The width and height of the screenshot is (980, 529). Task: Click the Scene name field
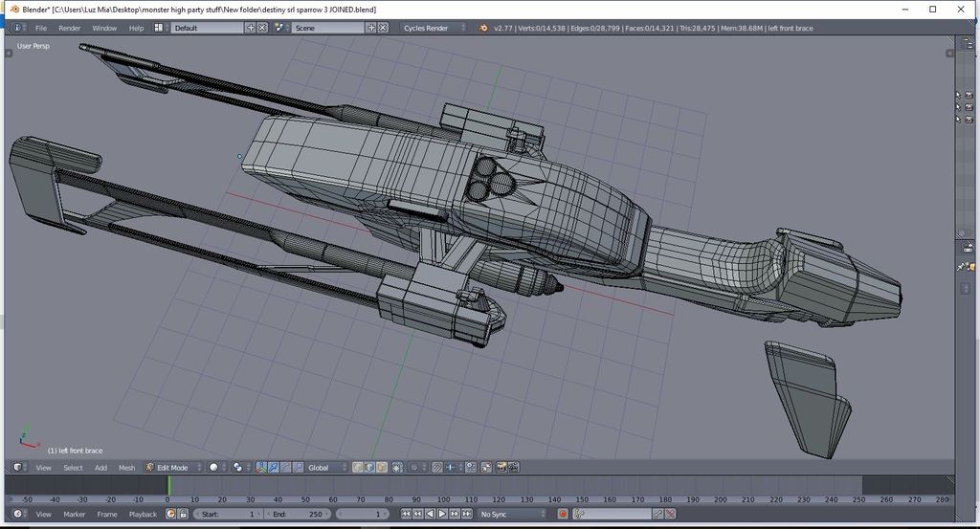click(x=328, y=28)
